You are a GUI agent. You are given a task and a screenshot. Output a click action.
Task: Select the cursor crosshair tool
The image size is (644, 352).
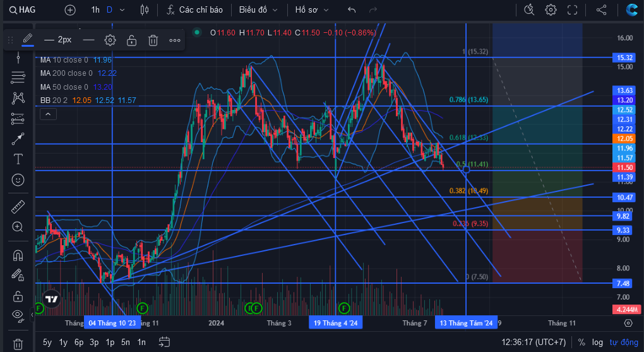[18, 58]
